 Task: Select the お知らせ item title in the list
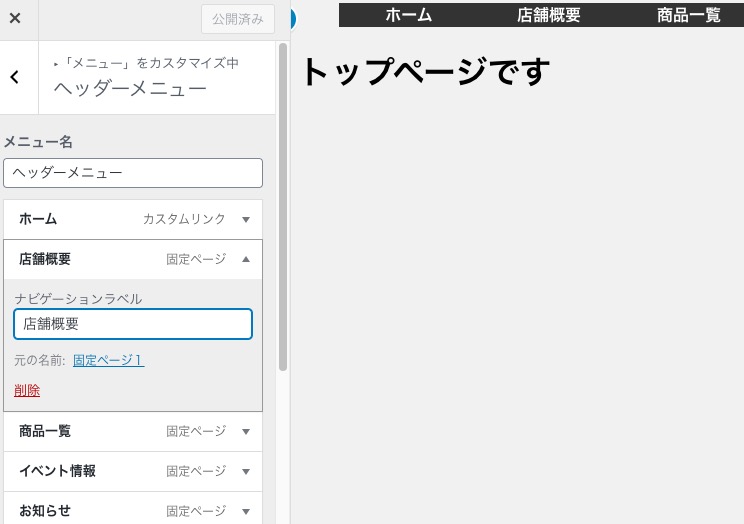point(45,511)
